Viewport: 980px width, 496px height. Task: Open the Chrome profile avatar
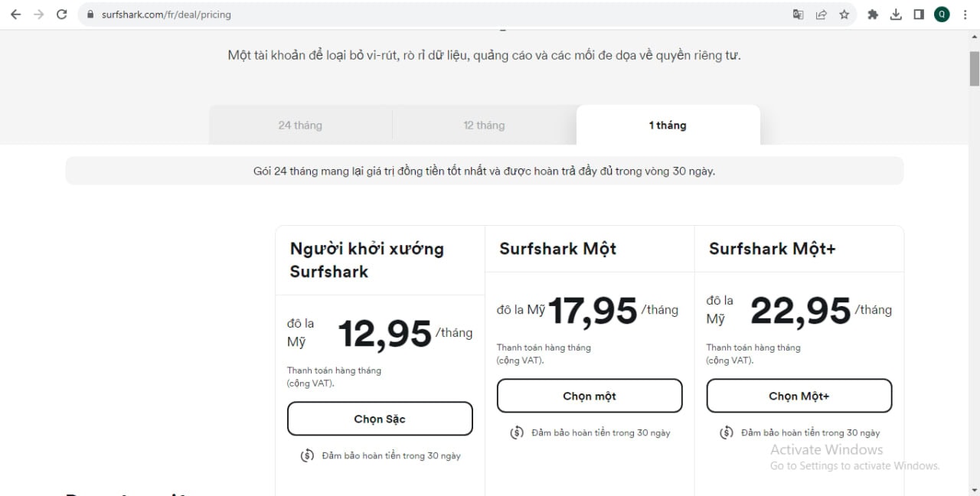pyautogui.click(x=942, y=15)
